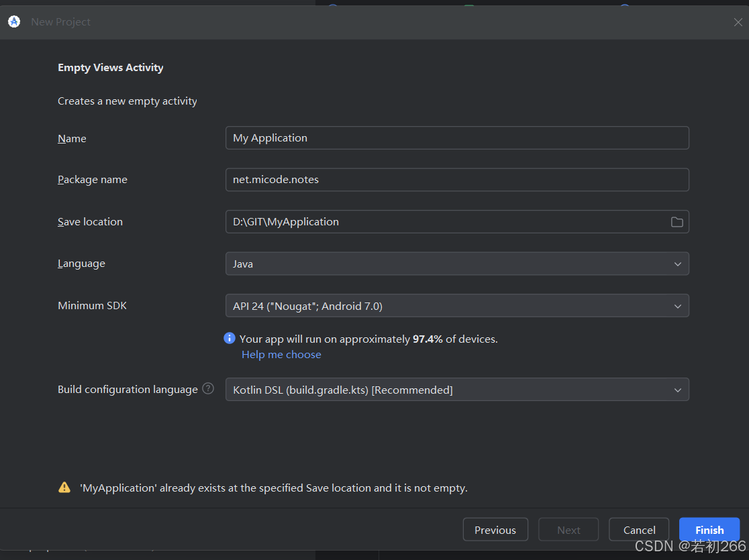Screen dimensions: 749x560
Task: Open the Language dropdown showing Java
Action: [457, 264]
